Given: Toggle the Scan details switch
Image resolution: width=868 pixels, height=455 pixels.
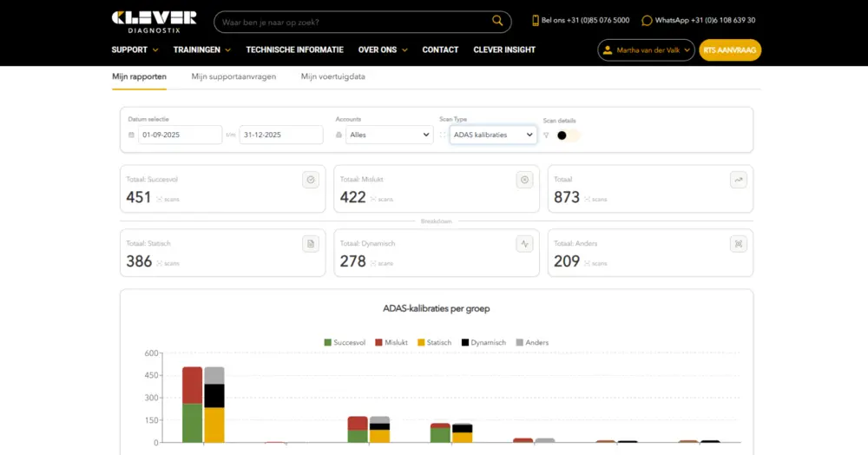Looking at the screenshot, I should point(568,135).
